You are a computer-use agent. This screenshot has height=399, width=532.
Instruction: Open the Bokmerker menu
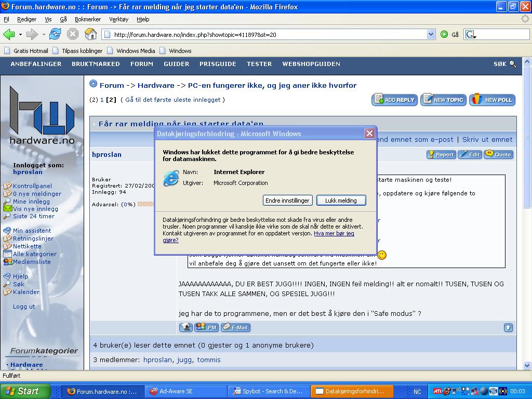[88, 19]
